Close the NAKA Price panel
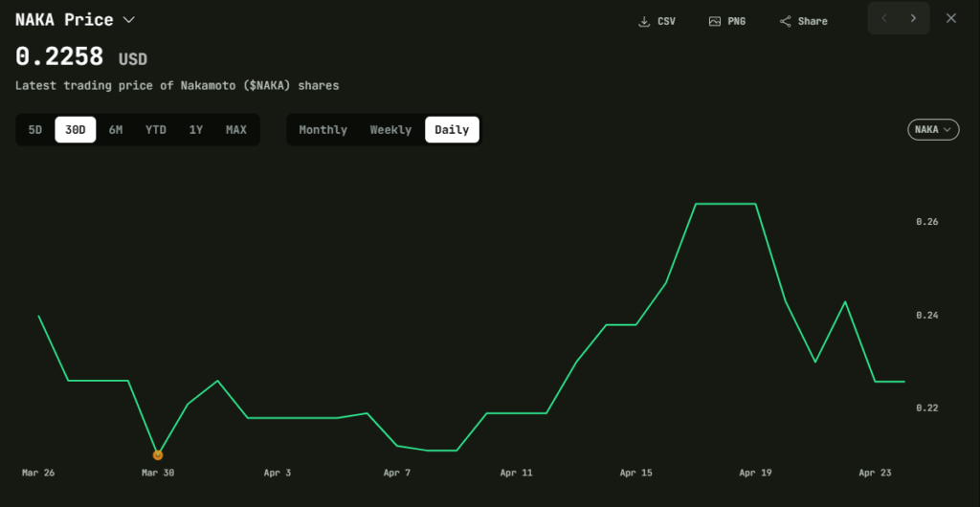Viewport: 980px width, 507px height. pyautogui.click(x=950, y=19)
